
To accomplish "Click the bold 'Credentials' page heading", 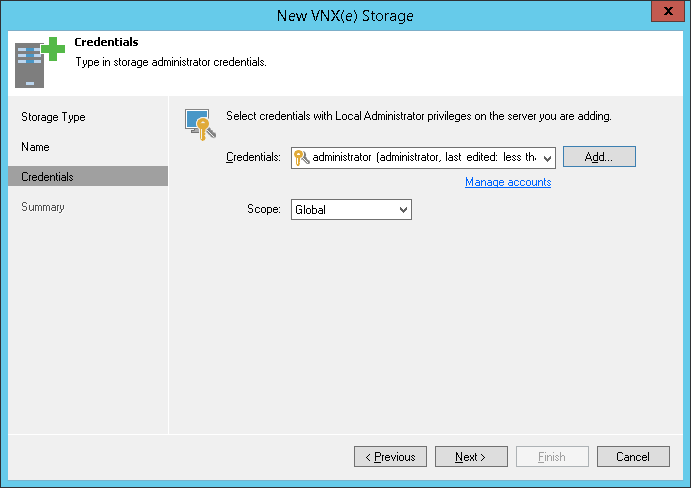I will point(106,42).
